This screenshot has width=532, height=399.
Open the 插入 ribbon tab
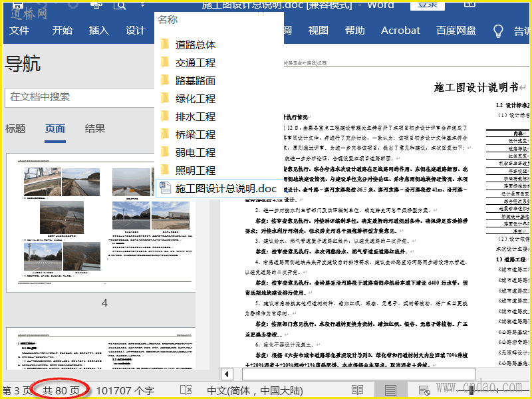click(x=98, y=31)
